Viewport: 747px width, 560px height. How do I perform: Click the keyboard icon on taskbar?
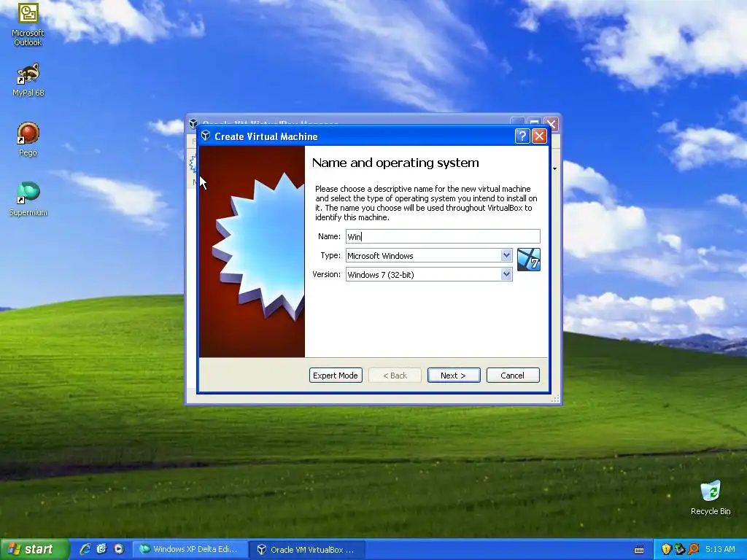[639, 550]
